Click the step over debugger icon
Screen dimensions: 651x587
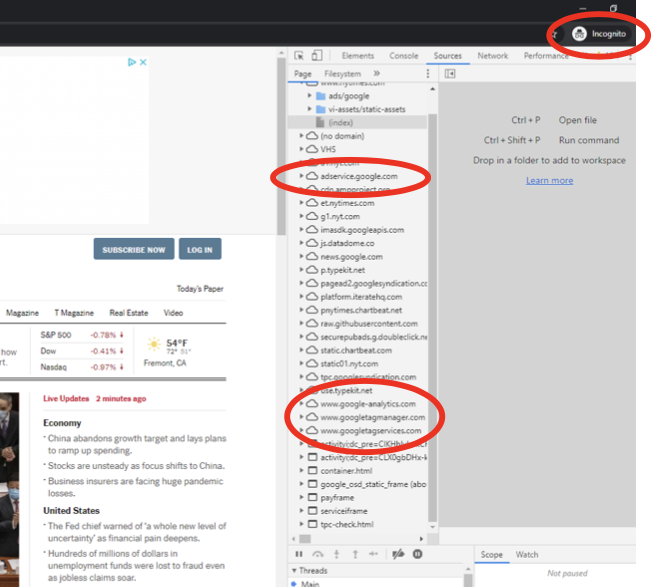(318, 554)
